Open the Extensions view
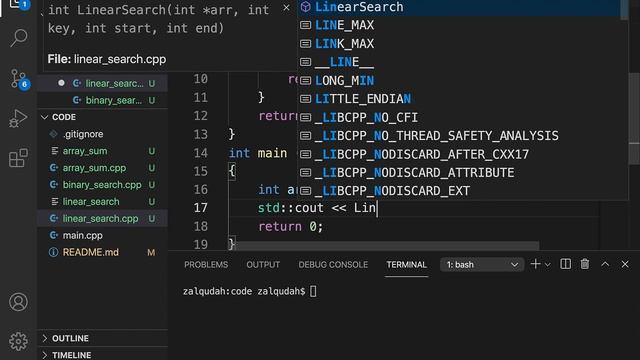The width and height of the screenshot is (640, 360). pos(18,158)
